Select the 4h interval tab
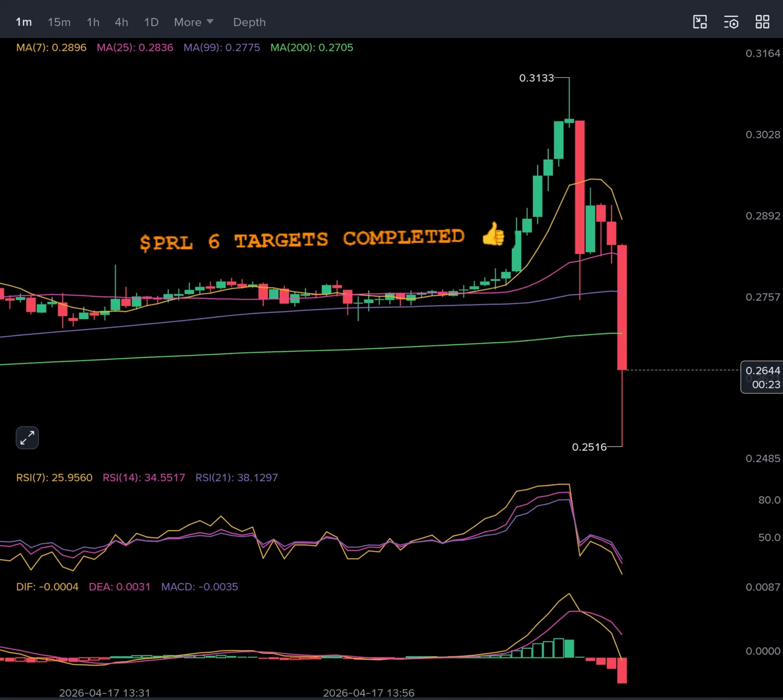Image resolution: width=783 pixels, height=700 pixels. coord(121,22)
